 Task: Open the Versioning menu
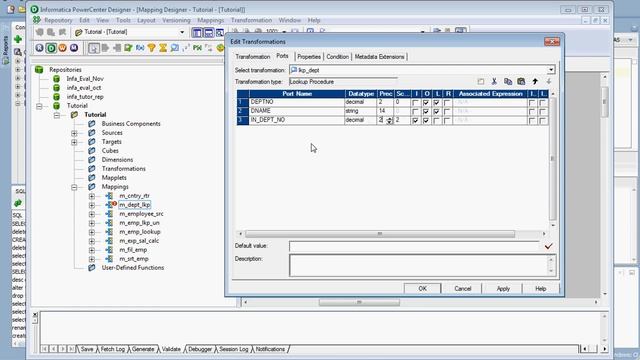coord(176,20)
